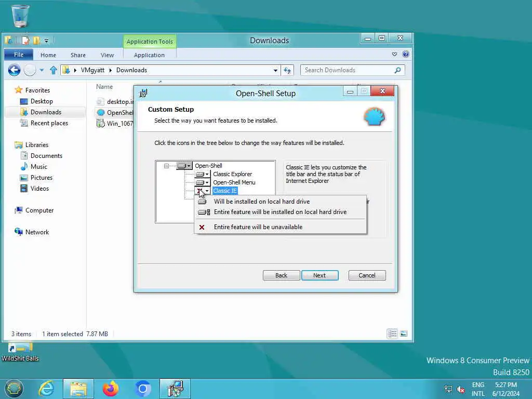Screen dimensions: 532x399
Task: Choose Entire feature will be installed on local drive
Action: pos(280,212)
